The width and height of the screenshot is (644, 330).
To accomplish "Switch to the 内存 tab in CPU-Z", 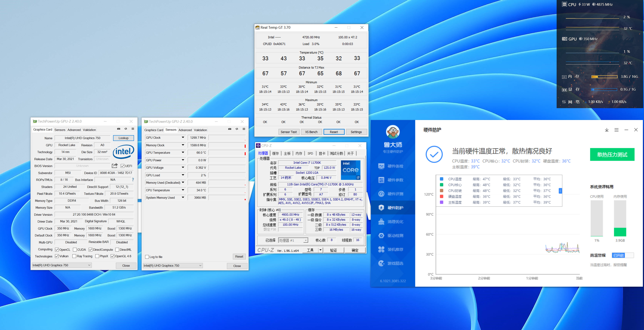I will pyautogui.click(x=299, y=153).
